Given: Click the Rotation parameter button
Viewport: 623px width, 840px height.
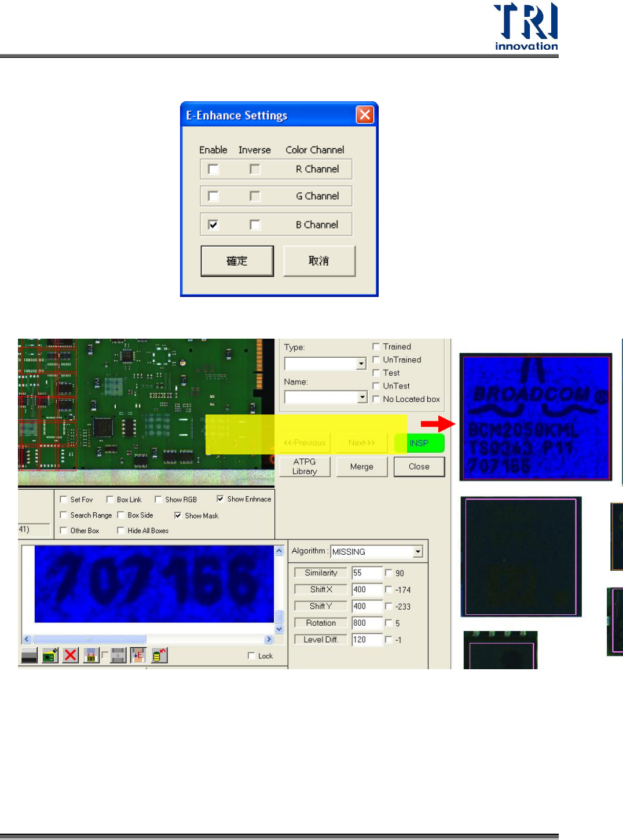Looking at the screenshot, I should [x=321, y=623].
